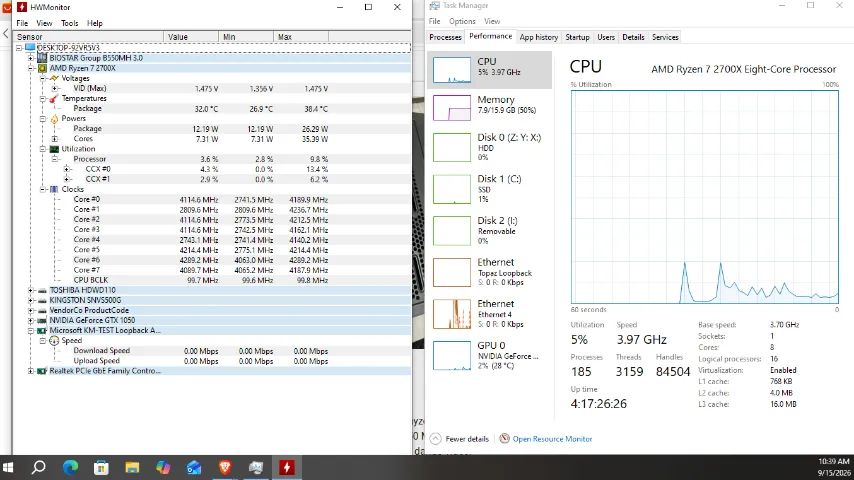Click the Max column header

(301, 37)
